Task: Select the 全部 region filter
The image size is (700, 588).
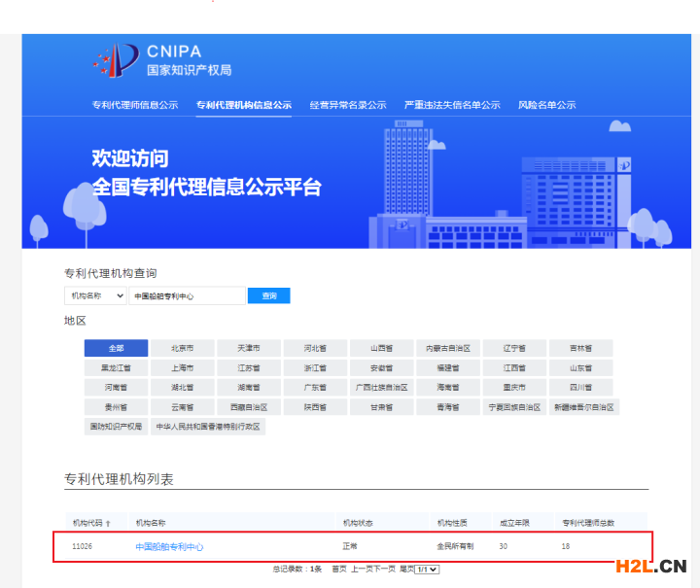Action: (x=116, y=348)
